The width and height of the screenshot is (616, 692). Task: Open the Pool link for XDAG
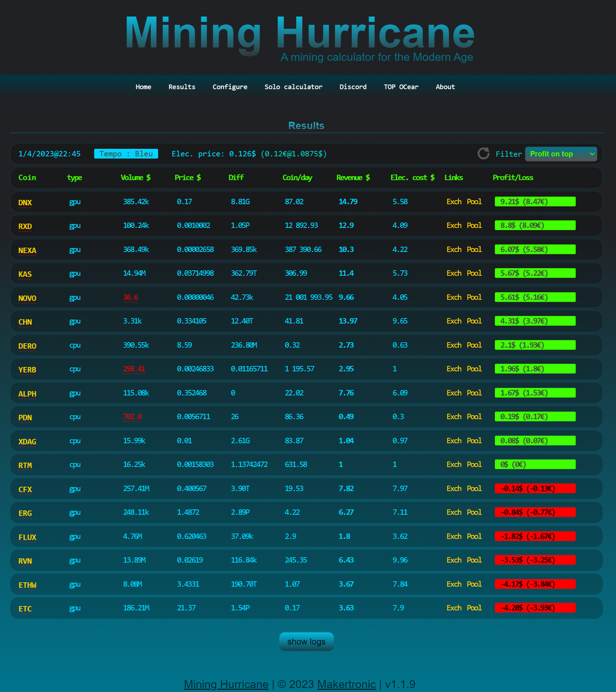click(474, 441)
